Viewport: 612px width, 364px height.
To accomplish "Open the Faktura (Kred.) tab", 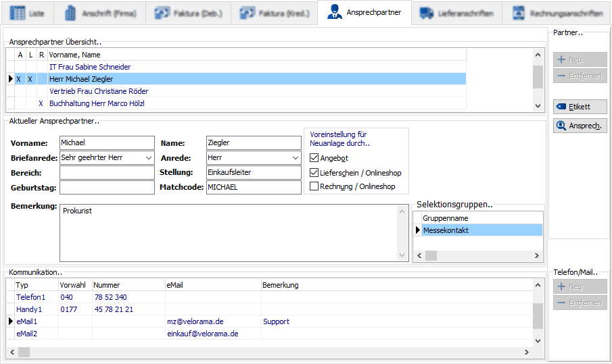I will tap(275, 14).
